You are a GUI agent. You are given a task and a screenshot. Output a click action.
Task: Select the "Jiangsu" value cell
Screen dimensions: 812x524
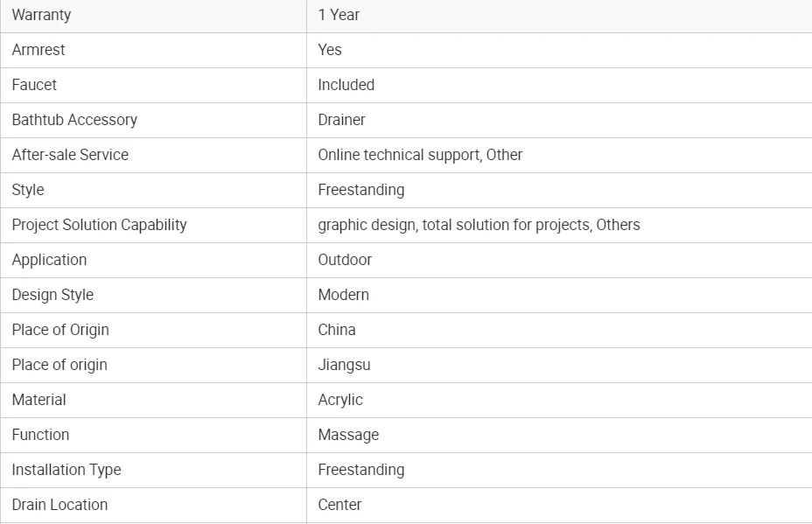tap(344, 365)
